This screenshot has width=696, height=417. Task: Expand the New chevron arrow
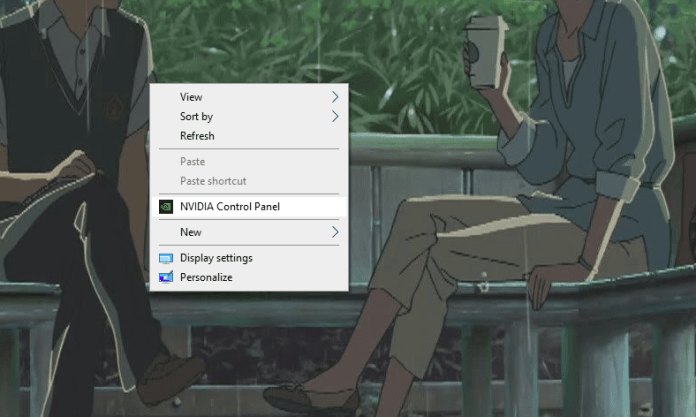coord(335,232)
